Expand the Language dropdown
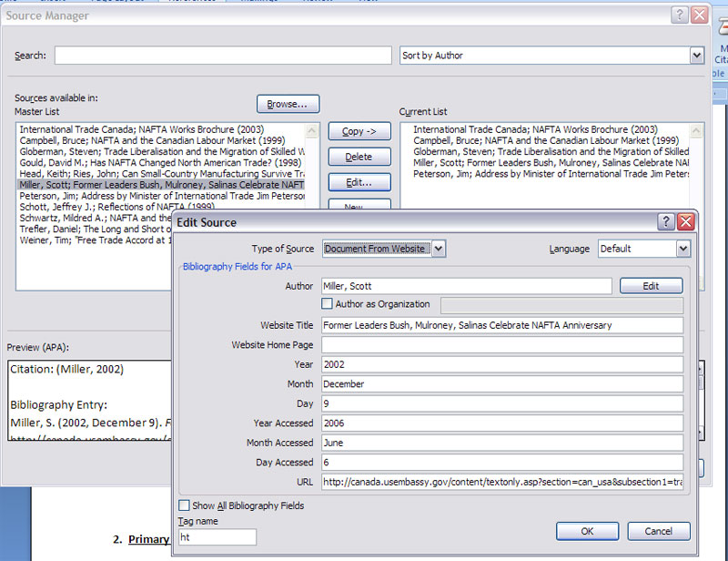 pos(682,249)
